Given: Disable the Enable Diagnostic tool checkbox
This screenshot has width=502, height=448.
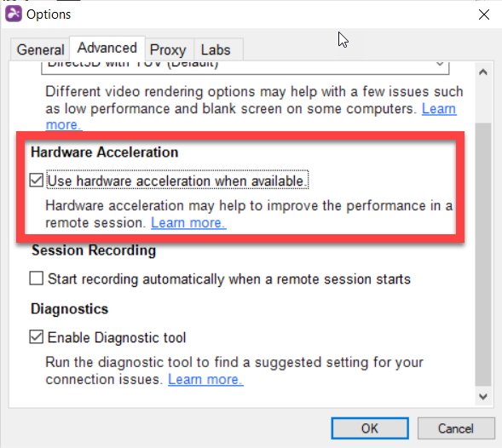Looking at the screenshot, I should click(x=36, y=337).
